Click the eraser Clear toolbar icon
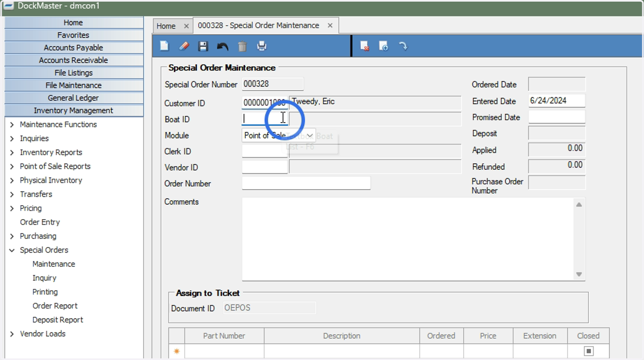Viewport: 644px width, 360px height. tap(184, 46)
